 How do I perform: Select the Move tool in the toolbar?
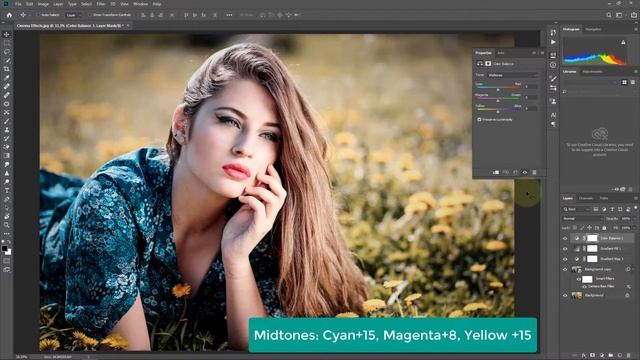click(7, 35)
